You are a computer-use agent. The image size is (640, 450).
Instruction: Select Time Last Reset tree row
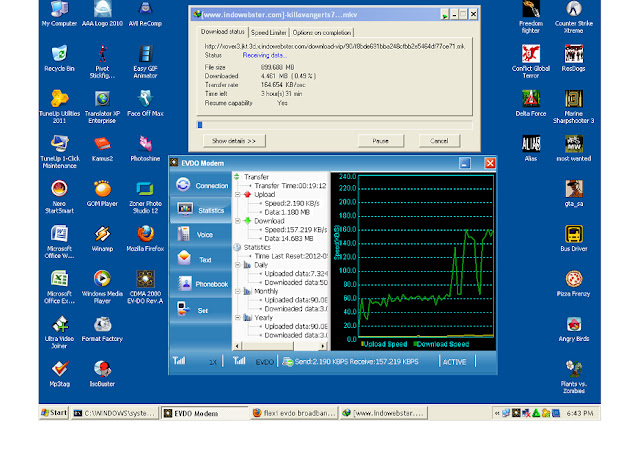291,256
